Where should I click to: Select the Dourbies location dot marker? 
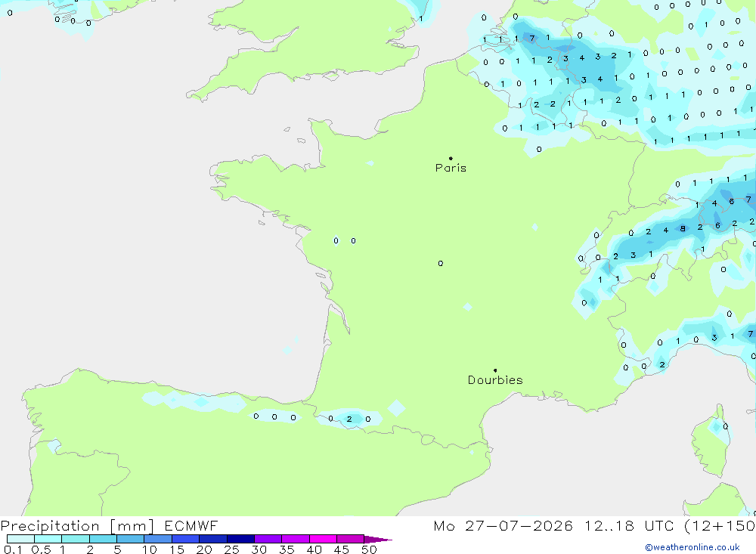click(x=495, y=370)
